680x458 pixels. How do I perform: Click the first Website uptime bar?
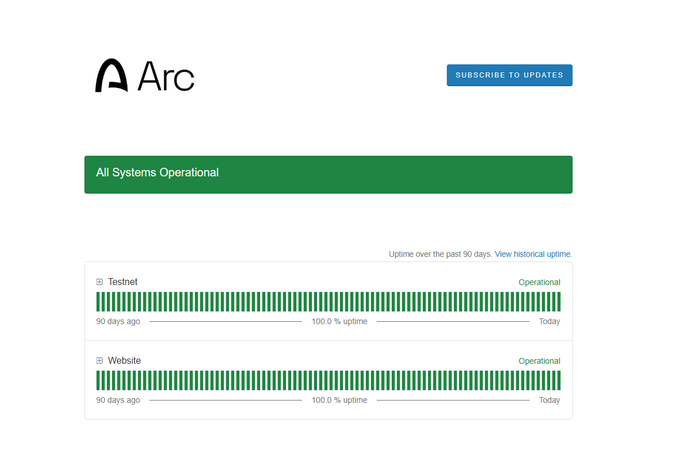pos(98,380)
